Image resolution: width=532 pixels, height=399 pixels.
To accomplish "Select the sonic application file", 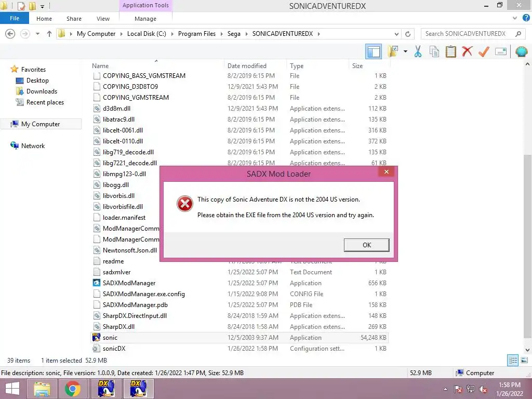I will pos(240,338).
